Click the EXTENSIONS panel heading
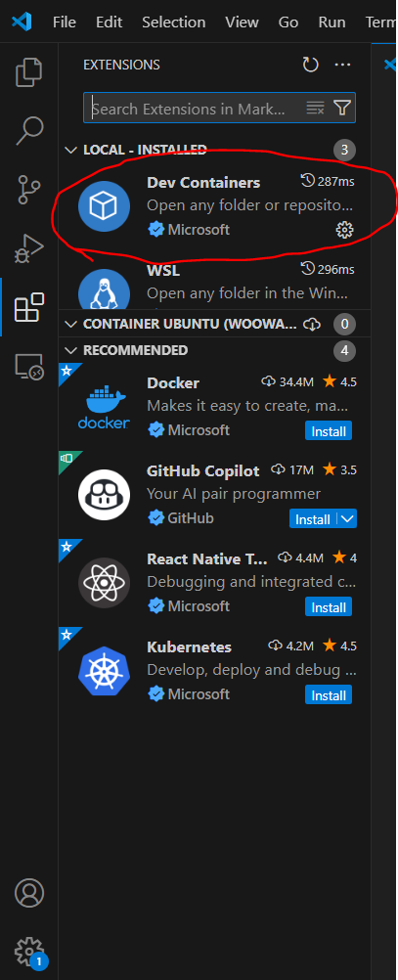Screen dimensions: 398x980 tap(122, 65)
